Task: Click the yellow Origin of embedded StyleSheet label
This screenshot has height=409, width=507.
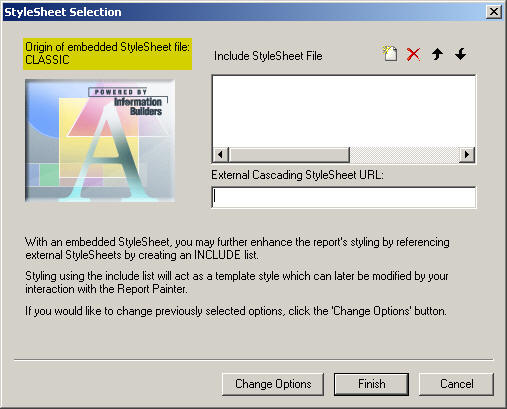Action: point(107,54)
